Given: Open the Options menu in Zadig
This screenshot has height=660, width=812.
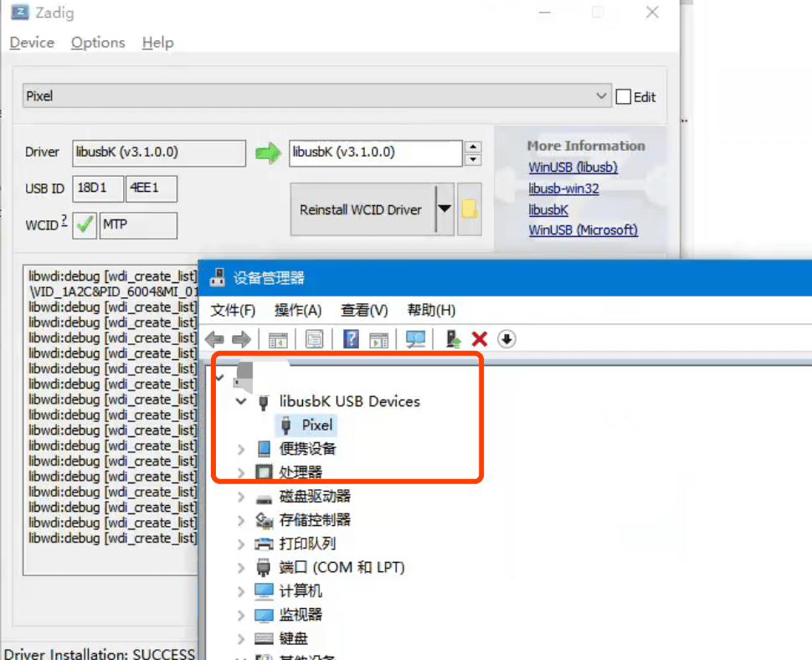Looking at the screenshot, I should point(98,43).
